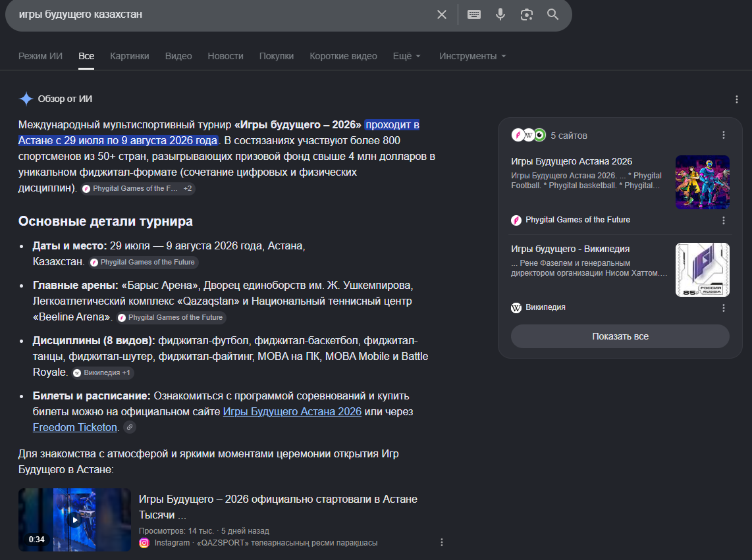Open the 'Игры Будущего Астана 2026' source card title
The height and width of the screenshot is (560, 752).
coord(572,161)
